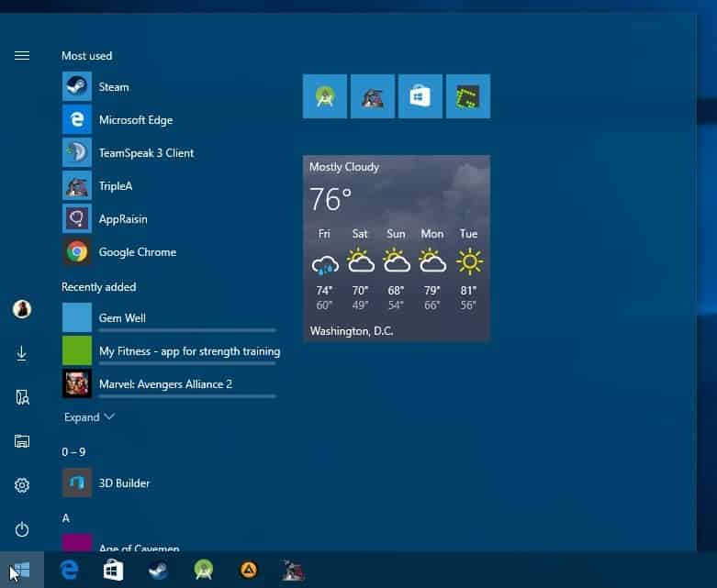Click Saturday forecast in weather tile
Screen dimensions: 717x588
360,269
